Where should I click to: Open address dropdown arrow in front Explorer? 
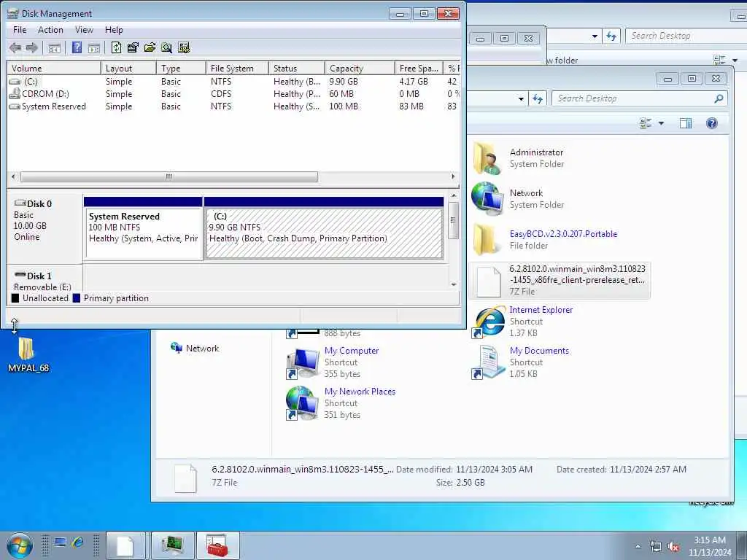pyautogui.click(x=521, y=99)
